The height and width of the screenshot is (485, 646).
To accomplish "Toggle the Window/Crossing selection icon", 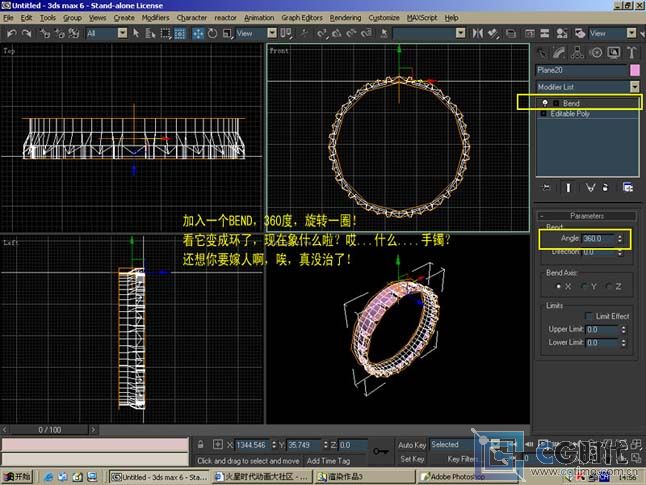I will point(180,33).
